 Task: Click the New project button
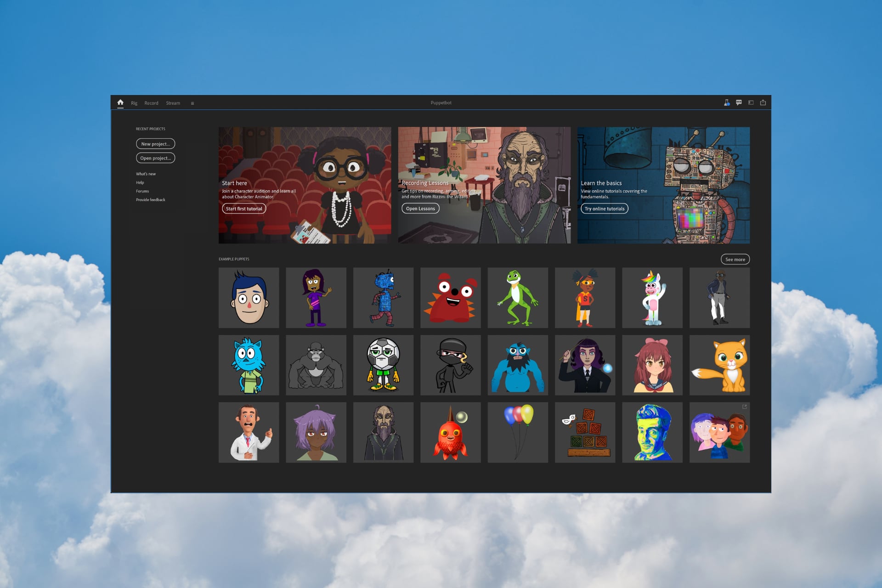[155, 144]
